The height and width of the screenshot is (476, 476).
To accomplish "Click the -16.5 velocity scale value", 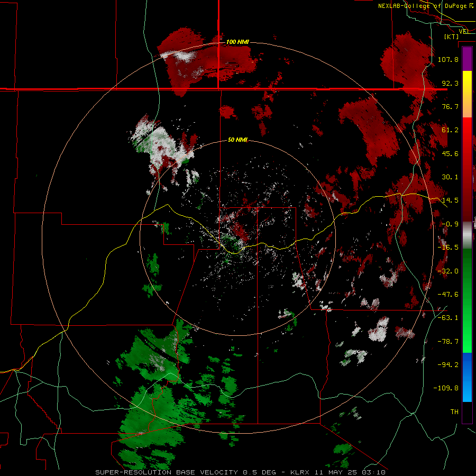I will pyautogui.click(x=448, y=248).
